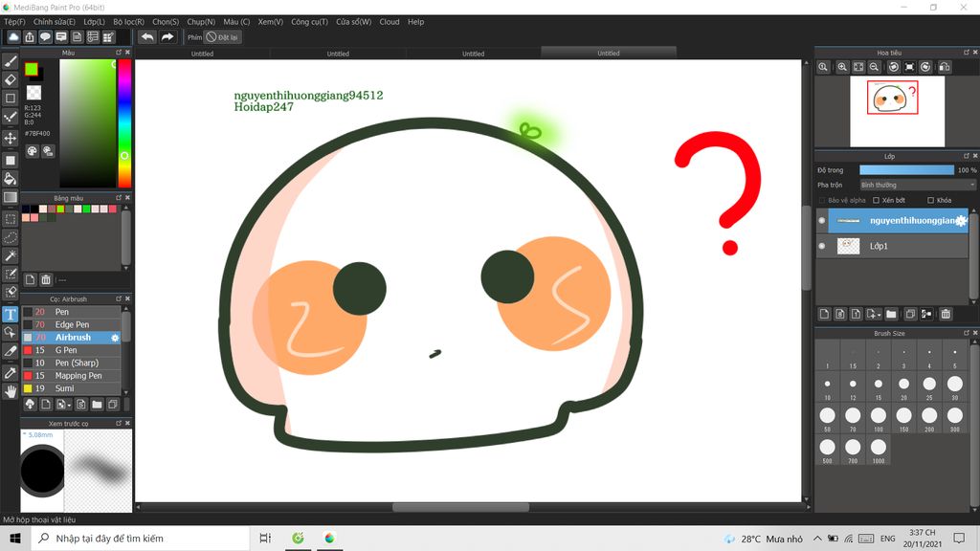Choose the Magic Wand selection tool
This screenshot has height=551, width=980.
(x=11, y=255)
